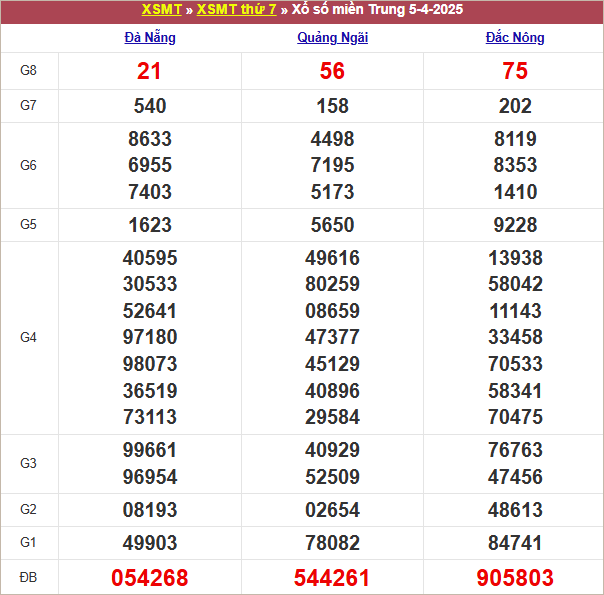Select the ĐB row label
The height and width of the screenshot is (595, 604).
(29, 578)
